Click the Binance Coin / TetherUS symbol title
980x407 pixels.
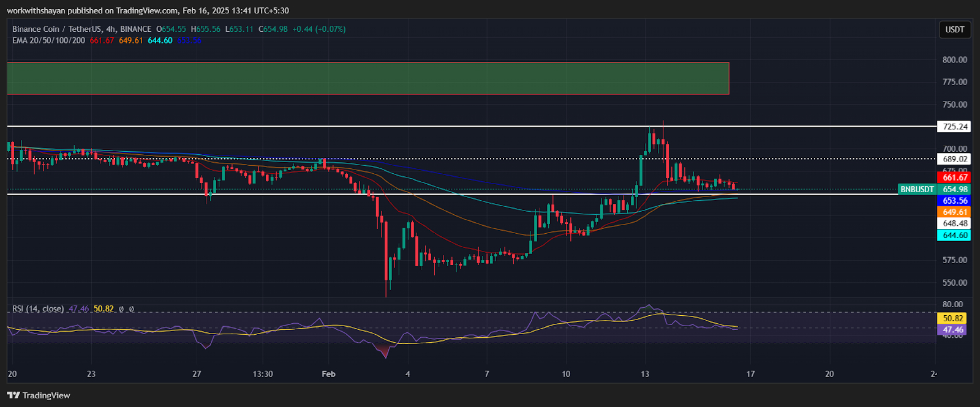81,29
